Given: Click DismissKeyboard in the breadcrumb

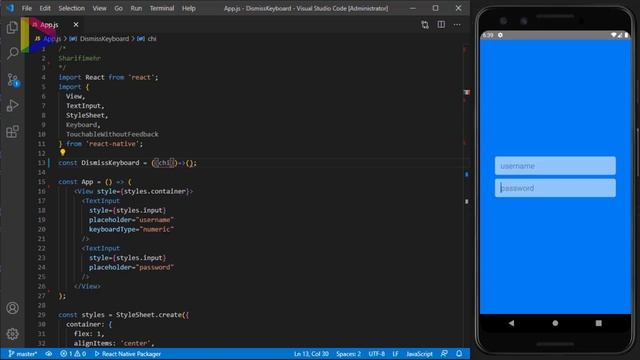Looking at the screenshot, I should (104, 39).
